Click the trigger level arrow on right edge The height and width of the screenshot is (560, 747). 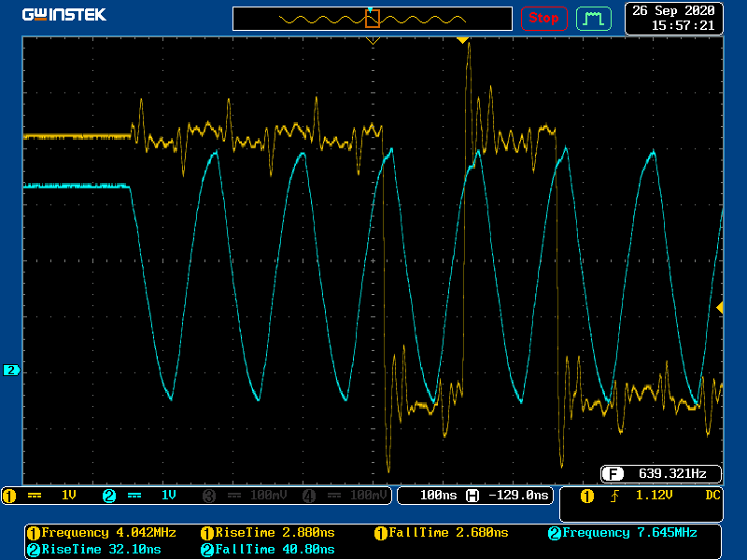pyautogui.click(x=719, y=307)
